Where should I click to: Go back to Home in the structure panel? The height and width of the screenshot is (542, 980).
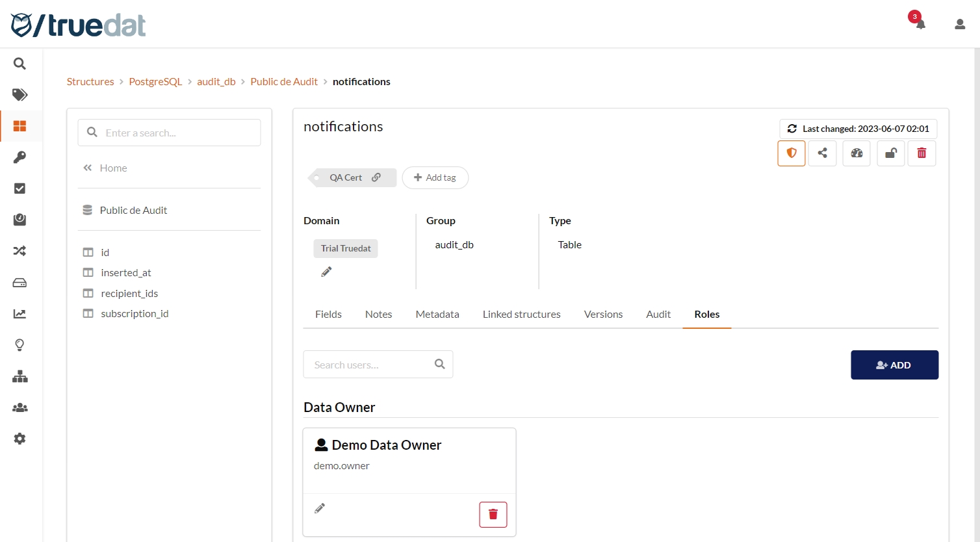click(113, 168)
